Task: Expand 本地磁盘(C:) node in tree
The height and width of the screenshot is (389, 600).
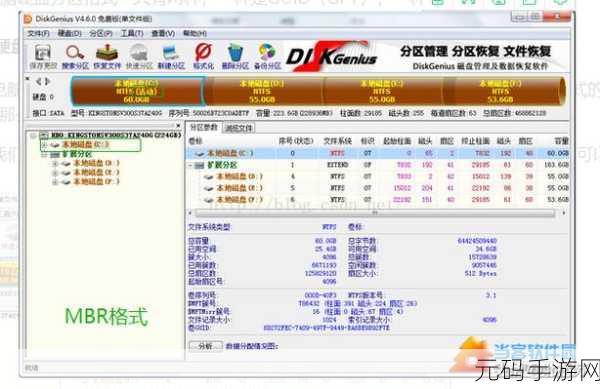Action: click(44, 145)
